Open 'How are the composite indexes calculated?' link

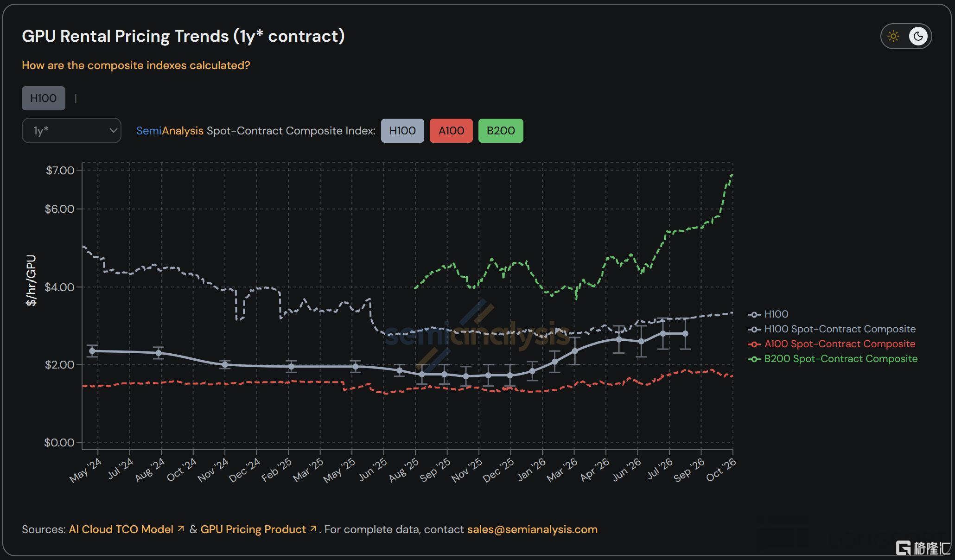coord(136,65)
